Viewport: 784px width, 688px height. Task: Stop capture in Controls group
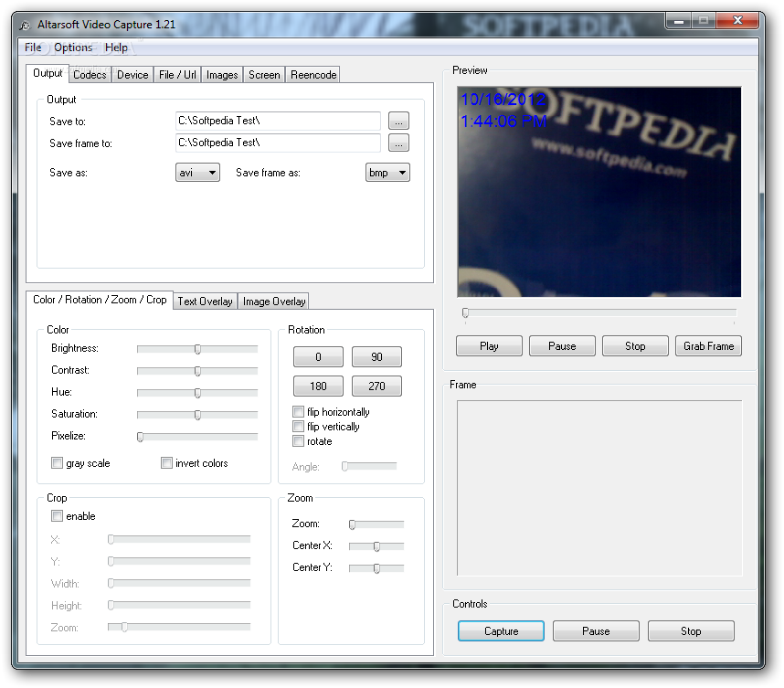(x=691, y=631)
